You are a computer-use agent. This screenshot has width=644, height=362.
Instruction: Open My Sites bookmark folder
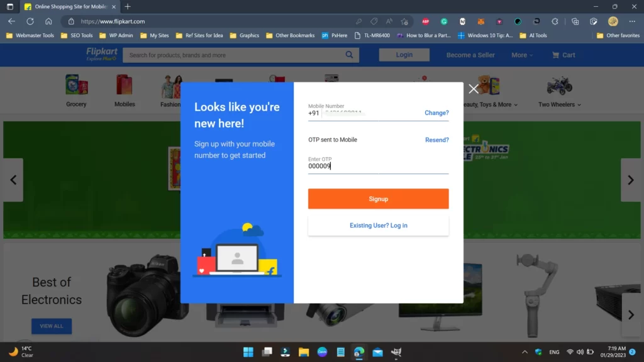pyautogui.click(x=155, y=35)
